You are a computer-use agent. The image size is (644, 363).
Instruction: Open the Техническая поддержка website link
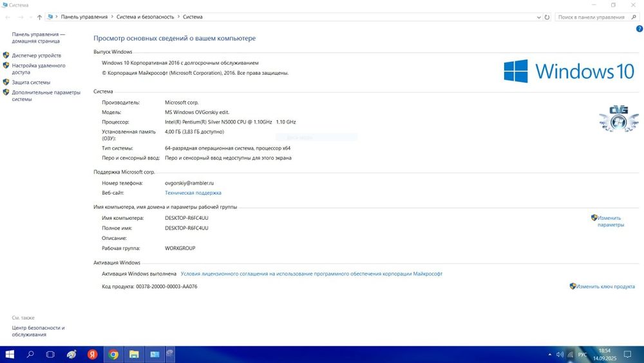pos(193,193)
